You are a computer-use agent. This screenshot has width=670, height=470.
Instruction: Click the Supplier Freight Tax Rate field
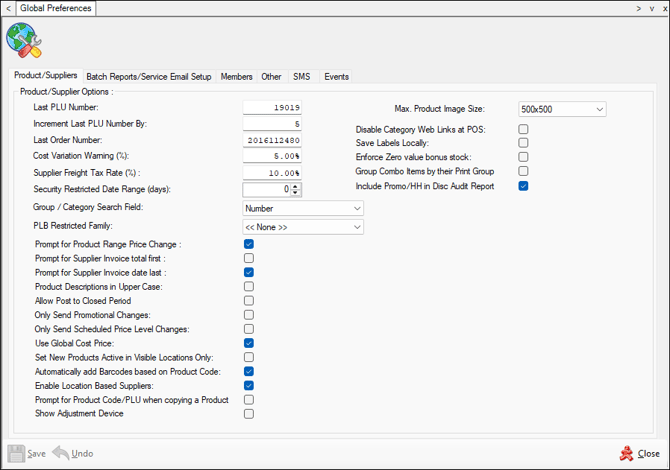tap(272, 173)
